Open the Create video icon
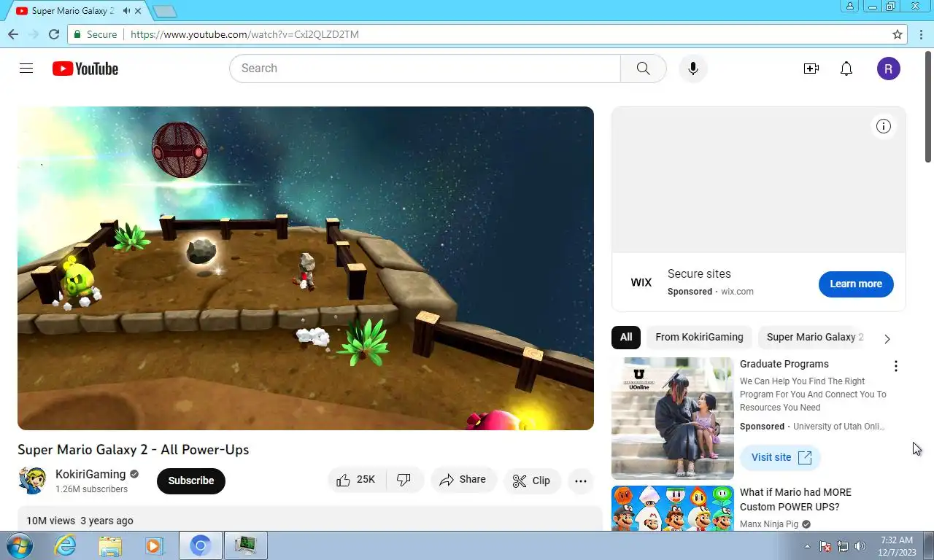This screenshot has height=560, width=934. [811, 69]
